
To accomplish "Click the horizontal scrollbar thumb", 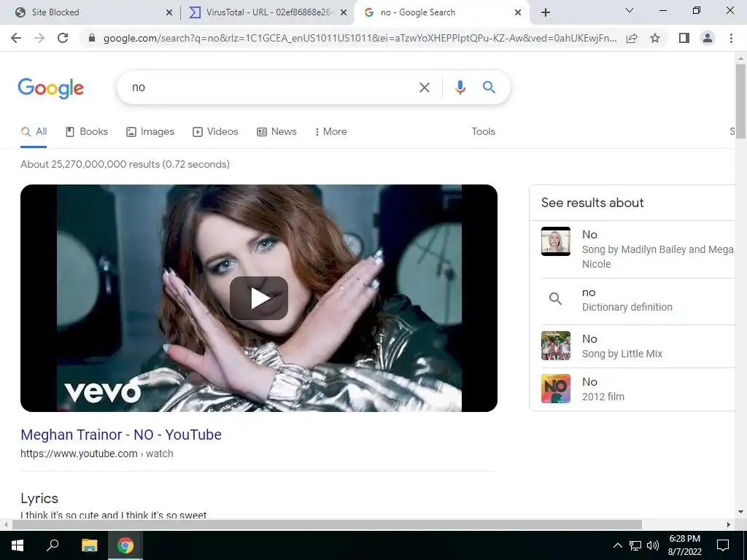I will pyautogui.click(x=327, y=525).
